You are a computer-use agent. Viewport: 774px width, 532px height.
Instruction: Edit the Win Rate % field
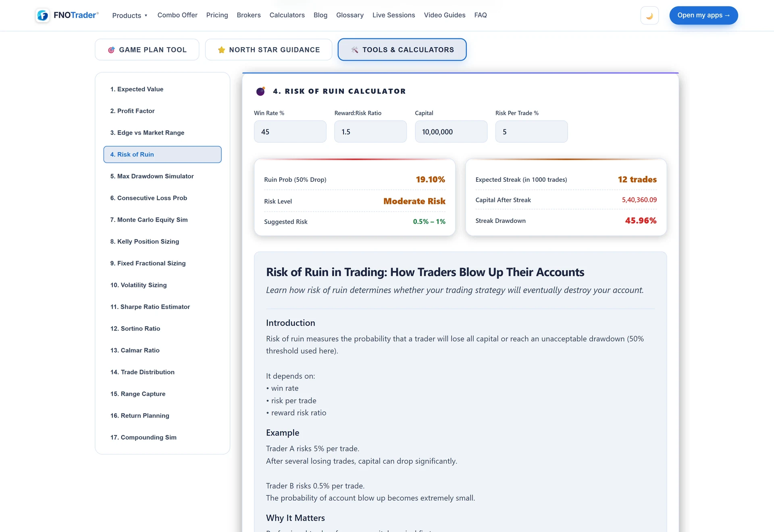tap(290, 131)
